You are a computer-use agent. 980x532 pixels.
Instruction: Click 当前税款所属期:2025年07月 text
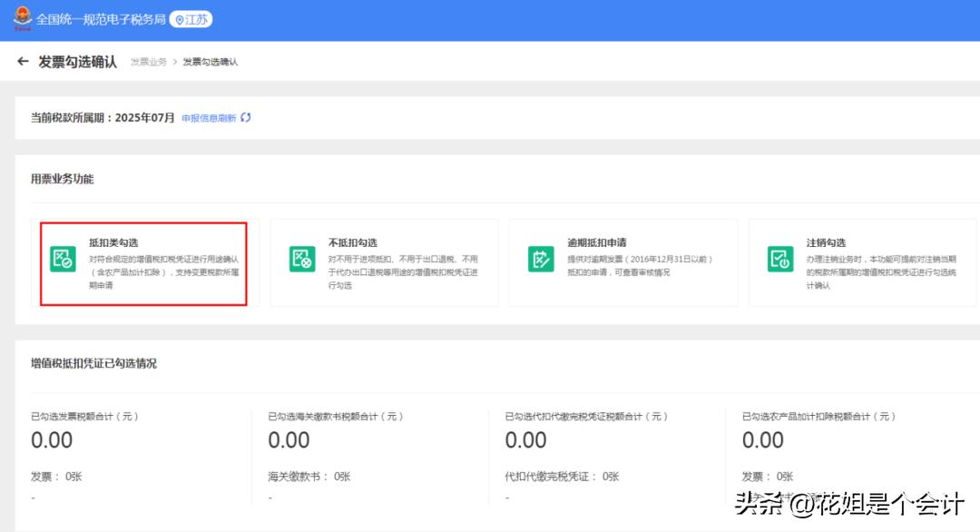(103, 117)
